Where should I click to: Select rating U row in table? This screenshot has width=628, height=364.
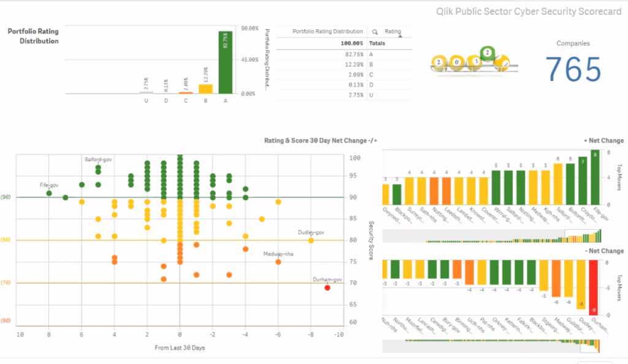click(x=344, y=95)
